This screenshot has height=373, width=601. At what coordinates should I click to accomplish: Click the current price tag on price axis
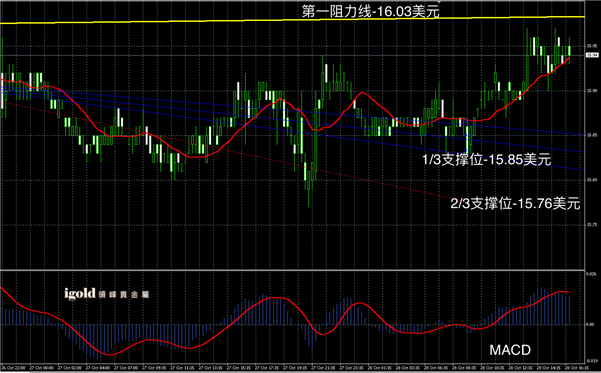click(x=593, y=55)
